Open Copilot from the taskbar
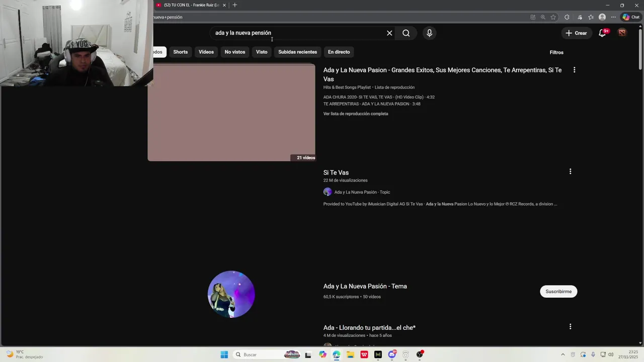The image size is (644, 362). (x=323, y=354)
